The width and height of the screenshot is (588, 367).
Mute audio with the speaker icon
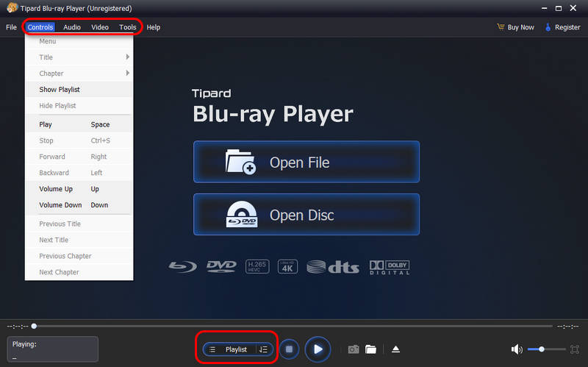(x=517, y=349)
